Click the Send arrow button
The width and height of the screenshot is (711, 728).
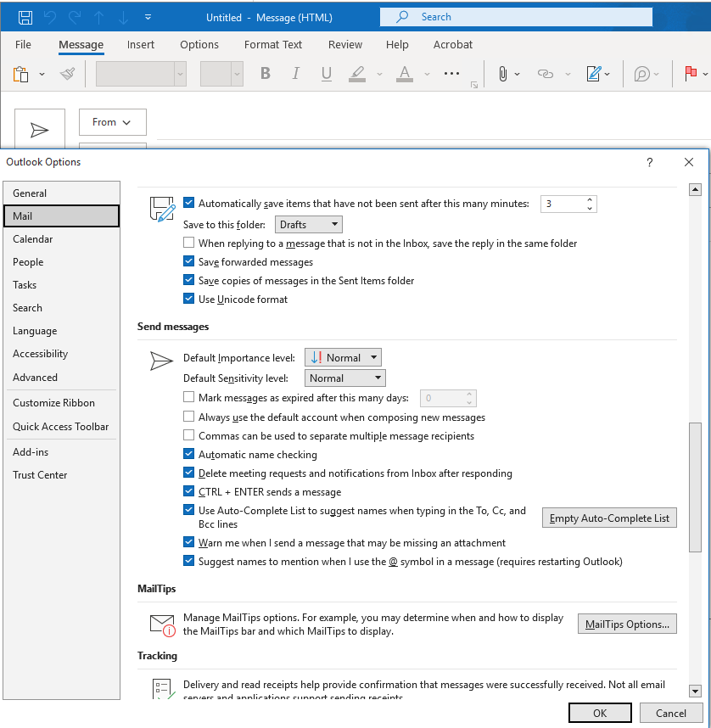(x=40, y=130)
